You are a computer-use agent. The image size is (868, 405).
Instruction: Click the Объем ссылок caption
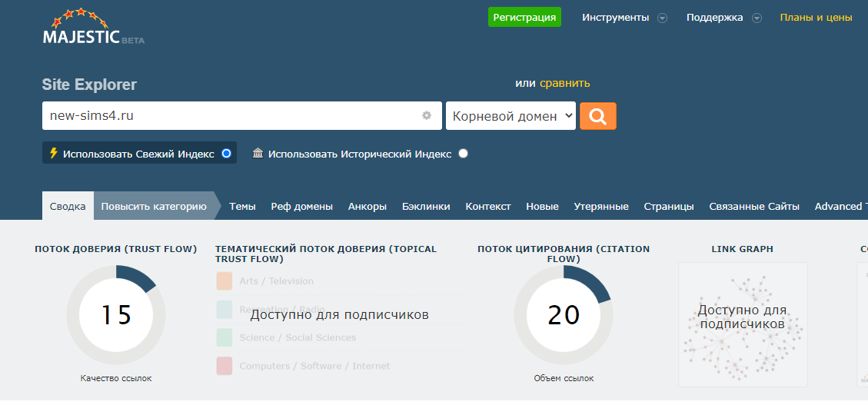coord(564,378)
